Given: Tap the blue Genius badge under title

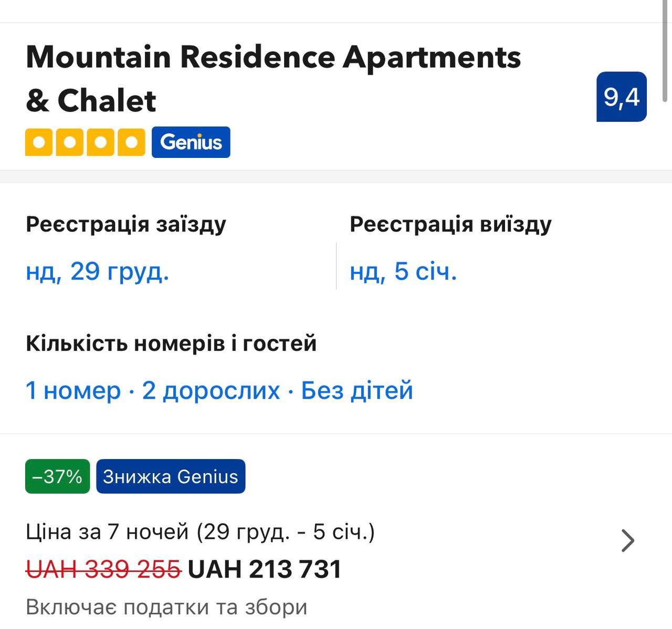Looking at the screenshot, I should (x=191, y=142).
